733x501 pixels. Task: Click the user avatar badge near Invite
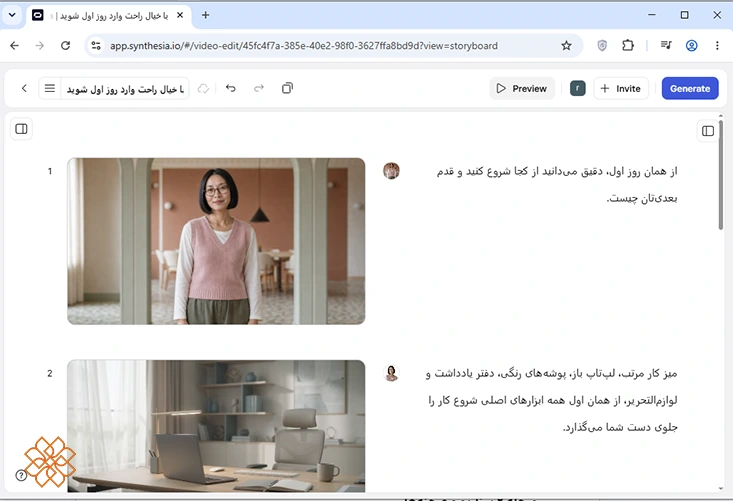[577, 88]
